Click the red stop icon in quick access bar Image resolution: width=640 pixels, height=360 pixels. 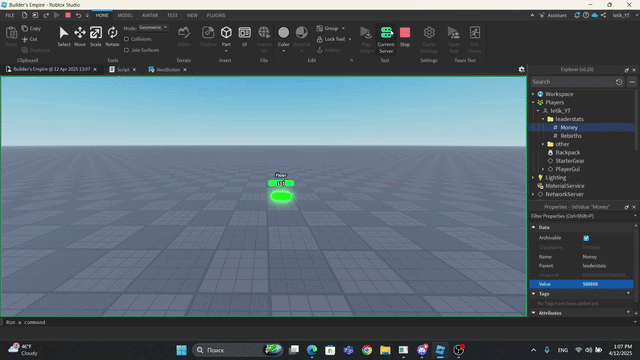pyautogui.click(x=68, y=15)
